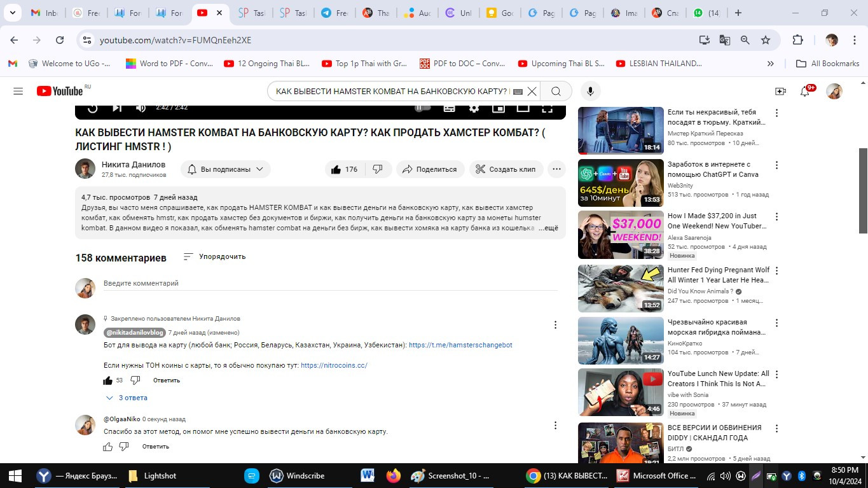
Task: Switch to the Gmail Inbox browser tab
Action: pyautogui.click(x=43, y=13)
